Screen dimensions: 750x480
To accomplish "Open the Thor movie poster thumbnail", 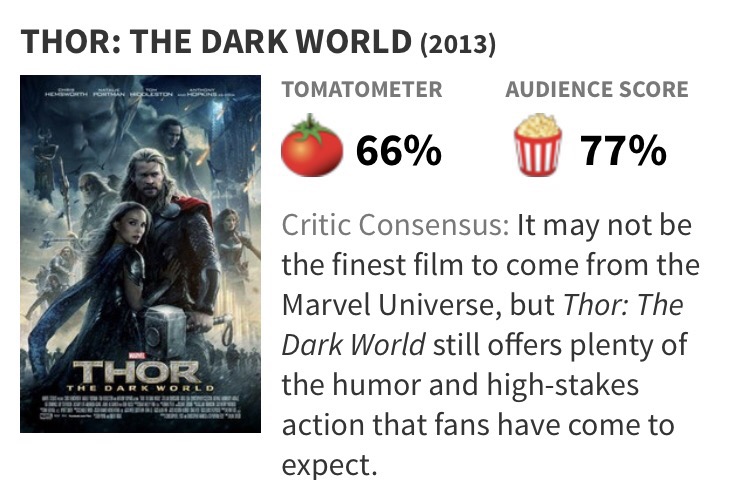I will pos(141,254).
